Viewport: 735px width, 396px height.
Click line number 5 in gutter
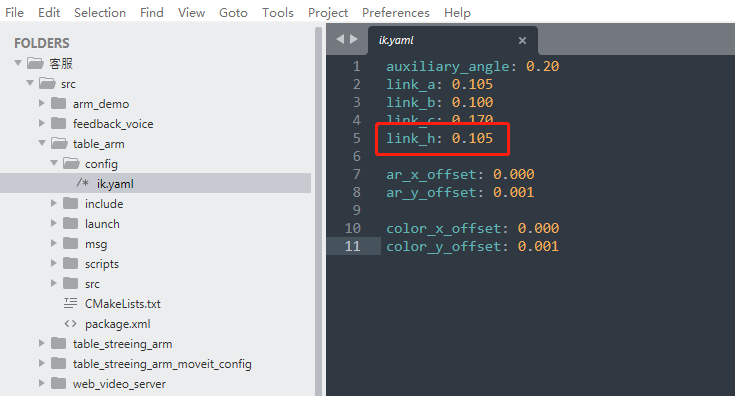coord(357,138)
